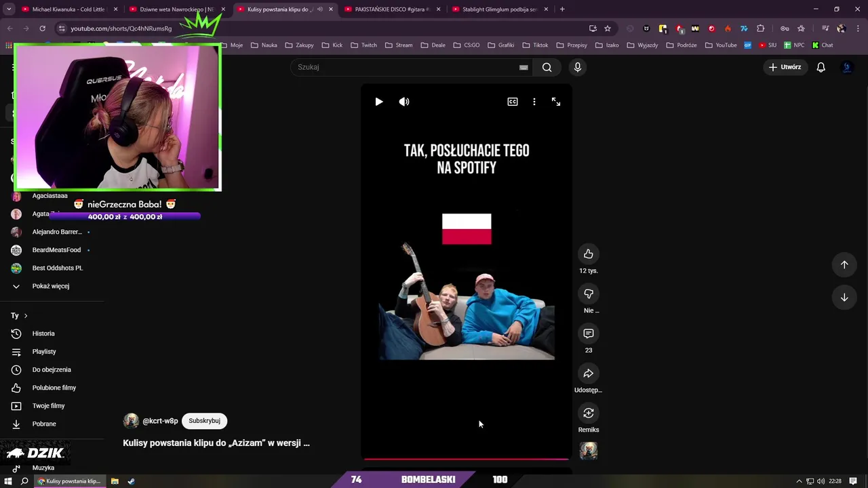The image size is (868, 488).
Task: Open the on-screen keyboard in search box
Action: pos(524,67)
